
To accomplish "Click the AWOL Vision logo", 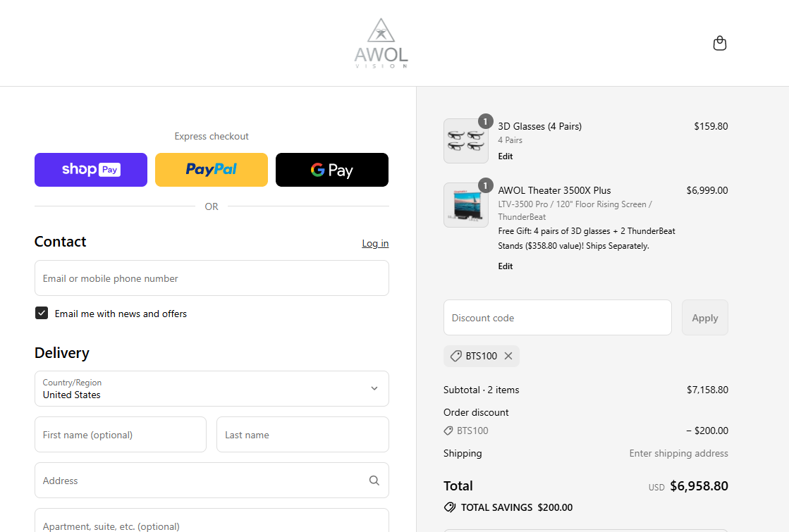I will pyautogui.click(x=381, y=44).
